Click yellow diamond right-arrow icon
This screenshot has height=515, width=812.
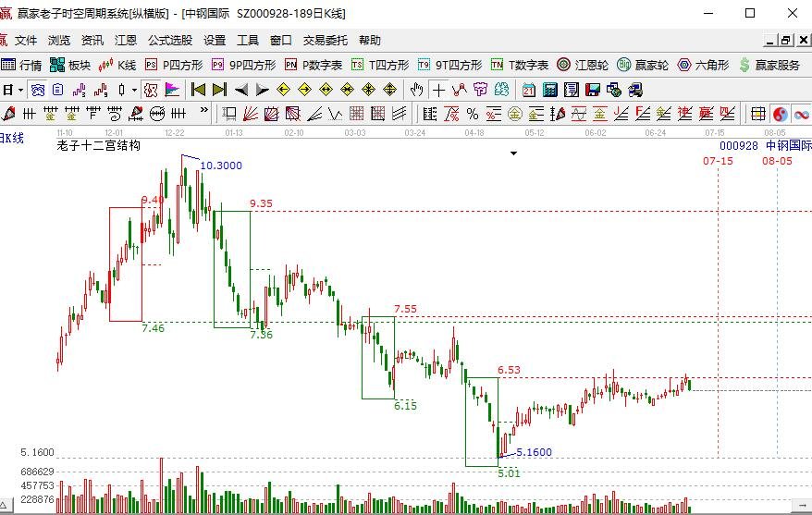pyautogui.click(x=304, y=90)
